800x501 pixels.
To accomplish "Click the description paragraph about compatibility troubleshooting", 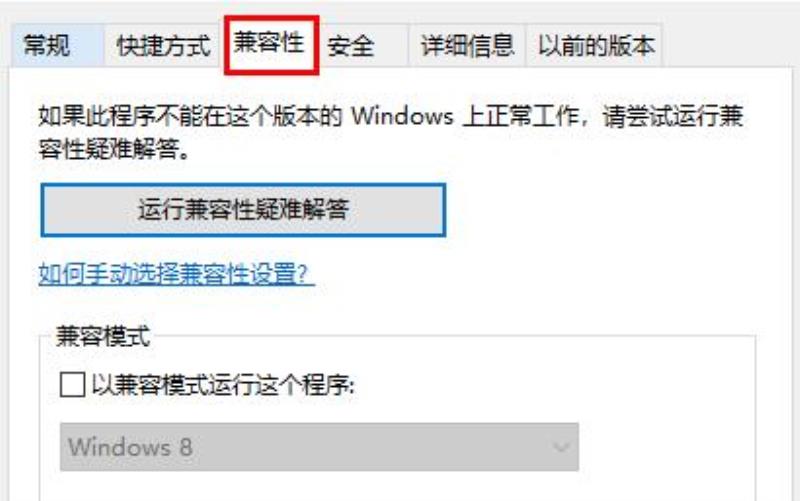I will click(x=390, y=132).
